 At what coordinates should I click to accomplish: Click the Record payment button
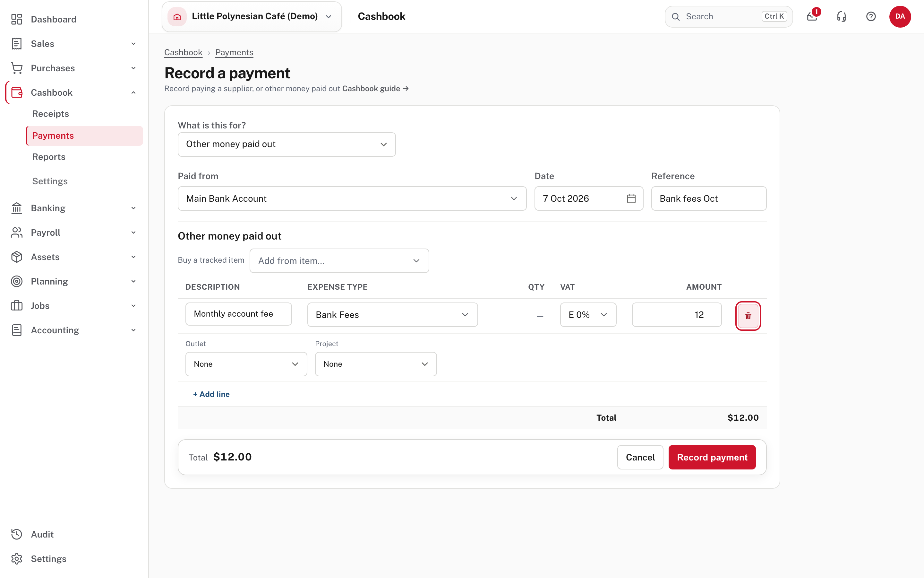(712, 457)
